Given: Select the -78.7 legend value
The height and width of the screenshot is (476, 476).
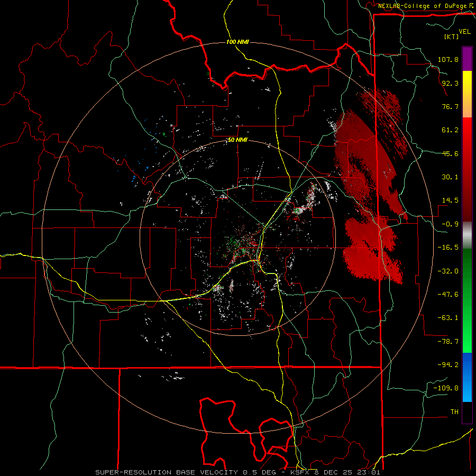Looking at the screenshot, I should click(448, 342).
